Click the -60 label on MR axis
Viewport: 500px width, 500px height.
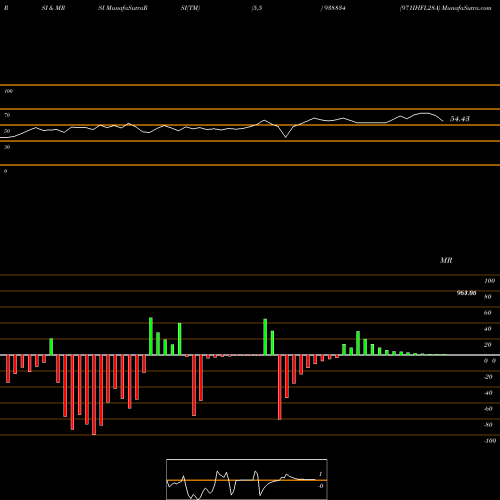(x=488, y=409)
